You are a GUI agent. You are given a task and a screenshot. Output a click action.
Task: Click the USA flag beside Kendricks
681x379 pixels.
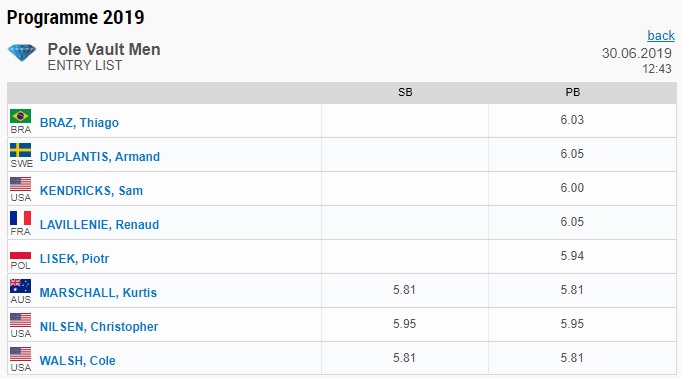20,184
